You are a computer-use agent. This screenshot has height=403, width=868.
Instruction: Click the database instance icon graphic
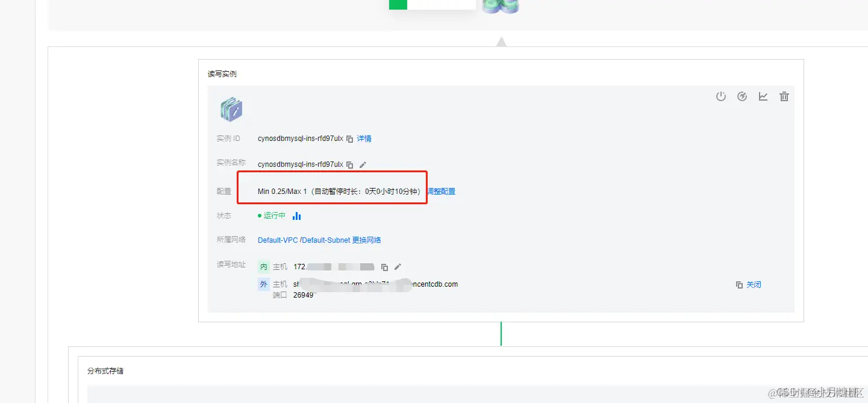(231, 110)
